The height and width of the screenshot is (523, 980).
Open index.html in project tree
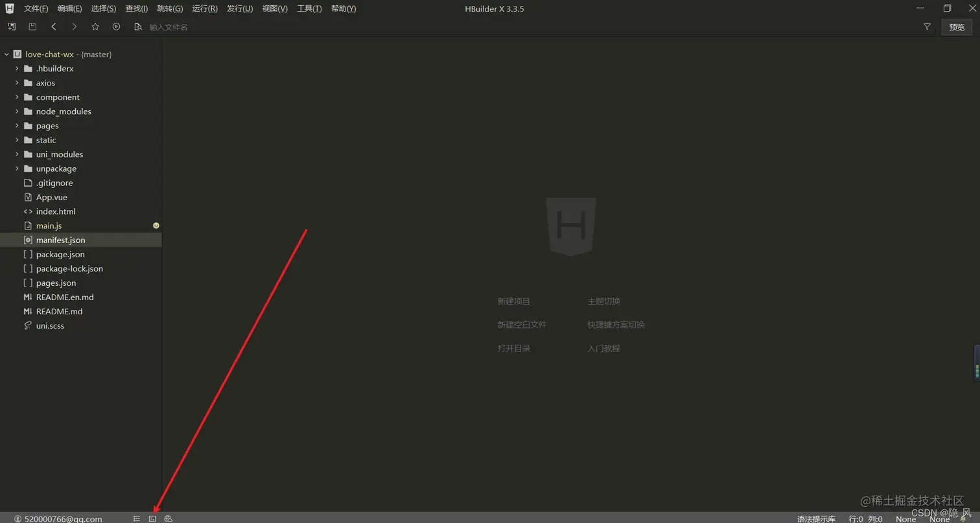(x=56, y=211)
